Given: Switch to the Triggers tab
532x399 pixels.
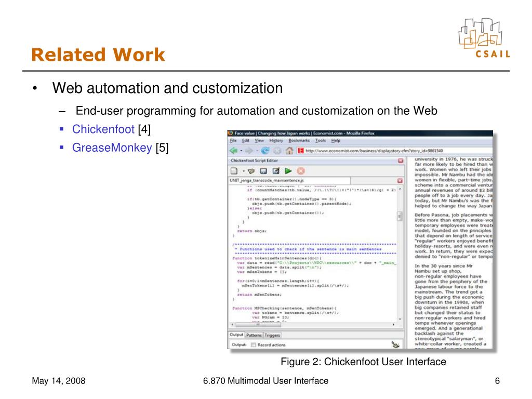Looking at the screenshot, I should [x=272, y=335].
